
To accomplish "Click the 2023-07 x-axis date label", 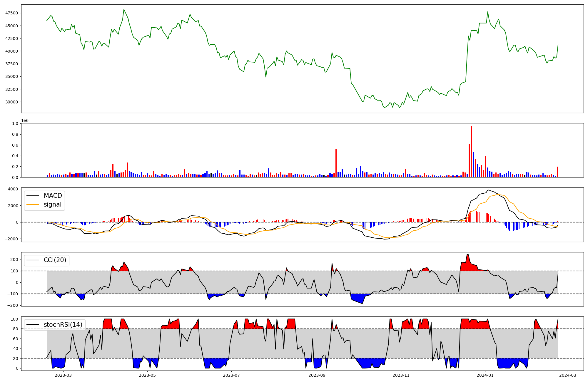I will click(231, 375).
